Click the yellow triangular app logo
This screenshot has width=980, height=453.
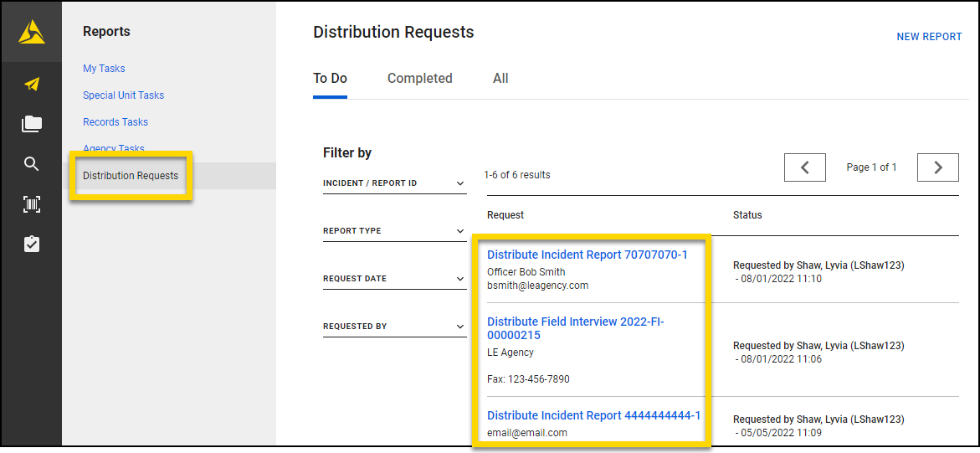(31, 32)
